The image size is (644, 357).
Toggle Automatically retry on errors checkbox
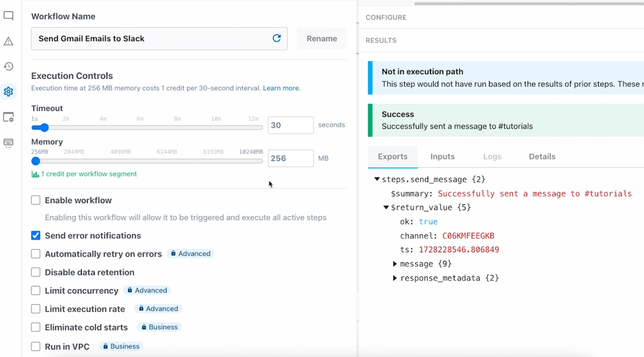click(x=36, y=254)
